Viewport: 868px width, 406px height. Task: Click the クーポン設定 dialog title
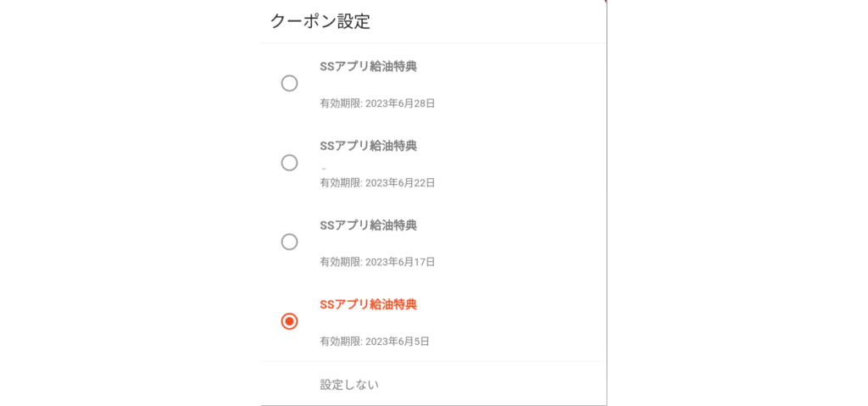pyautogui.click(x=320, y=21)
